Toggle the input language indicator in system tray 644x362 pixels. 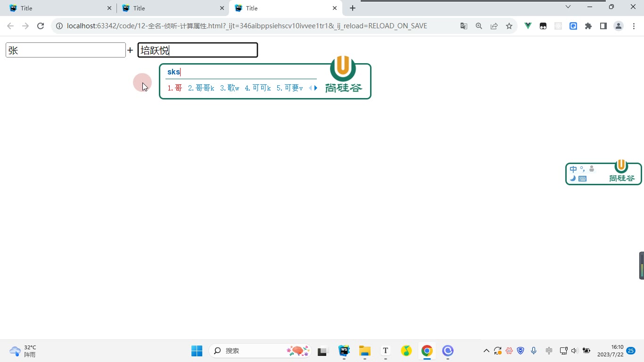pos(549,351)
